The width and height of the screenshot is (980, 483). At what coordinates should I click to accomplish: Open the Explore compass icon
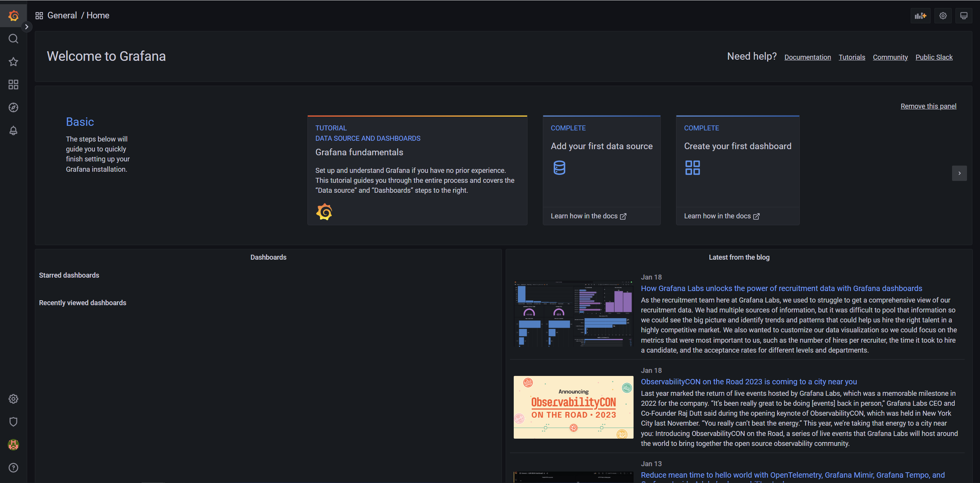click(13, 107)
